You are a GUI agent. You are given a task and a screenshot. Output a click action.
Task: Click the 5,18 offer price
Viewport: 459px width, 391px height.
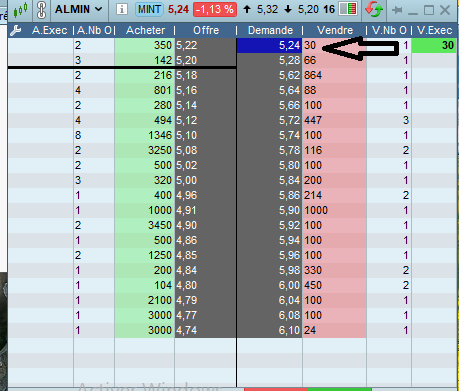(x=187, y=75)
